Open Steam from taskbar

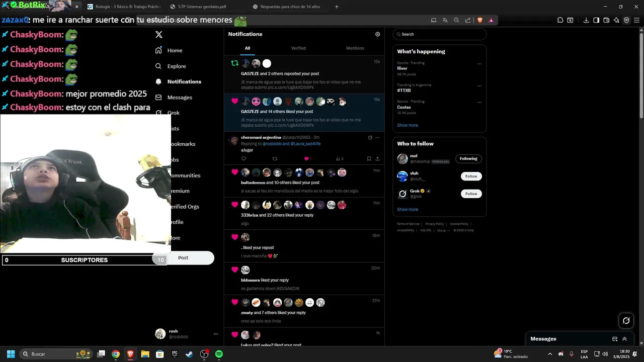[x=189, y=354]
